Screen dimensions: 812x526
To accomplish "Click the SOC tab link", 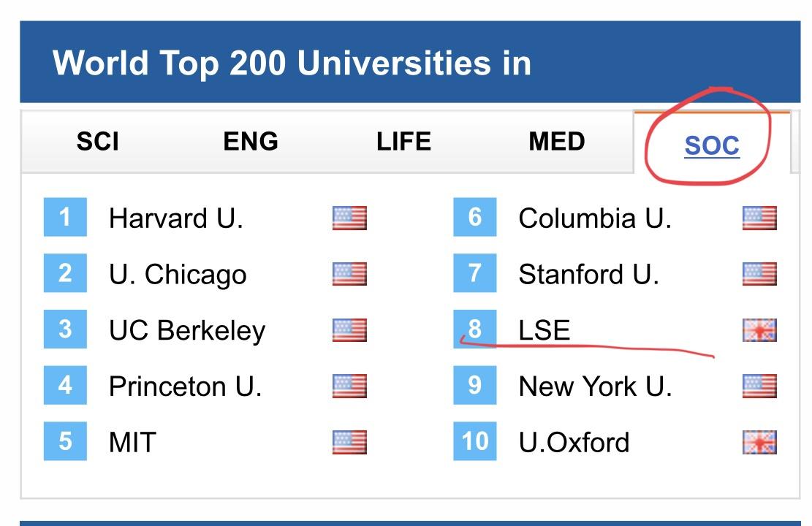I will pyautogui.click(x=712, y=146).
